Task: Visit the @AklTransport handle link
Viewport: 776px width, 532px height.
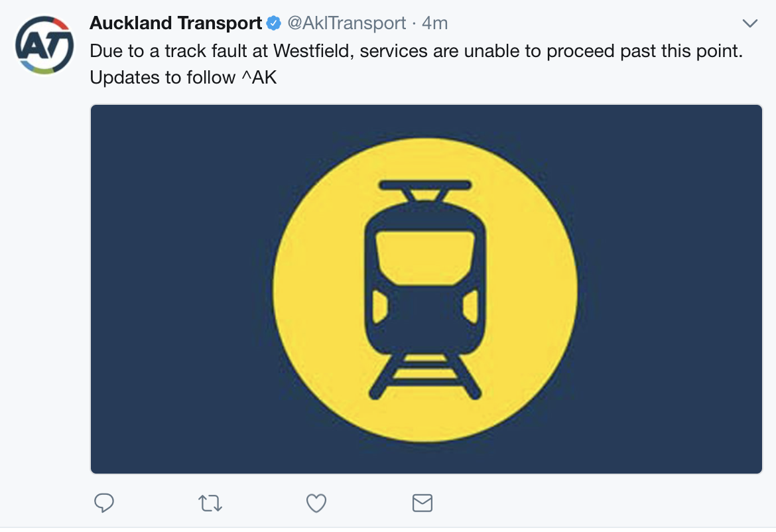Action: click(x=346, y=23)
